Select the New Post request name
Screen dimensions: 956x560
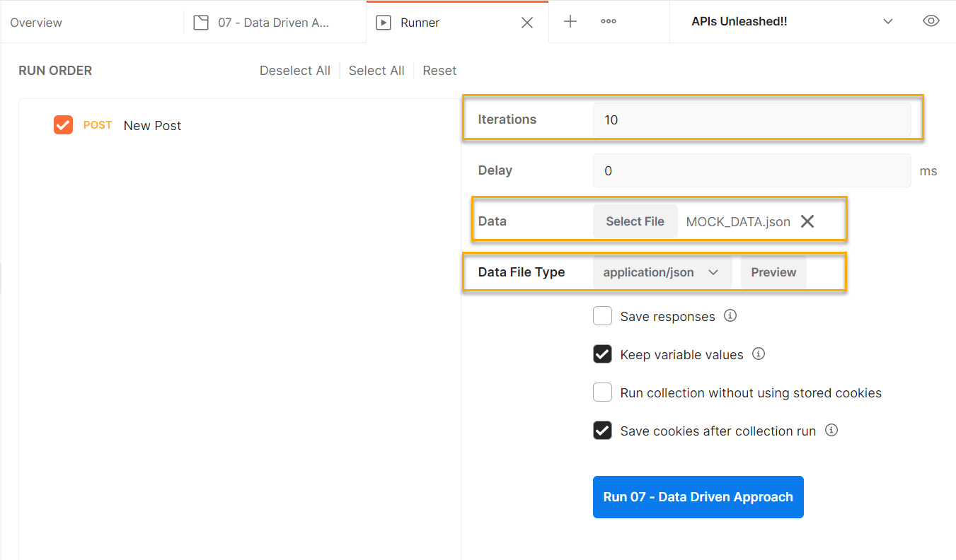point(152,125)
